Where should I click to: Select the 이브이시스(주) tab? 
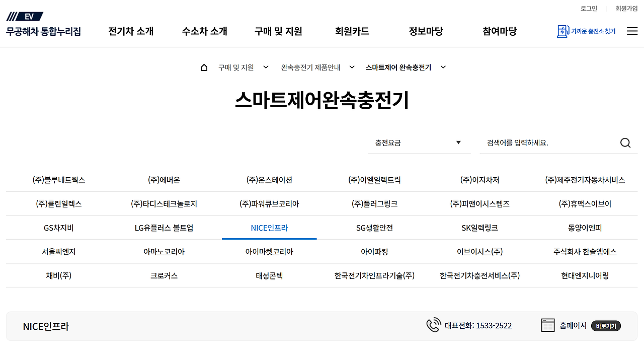tap(479, 251)
